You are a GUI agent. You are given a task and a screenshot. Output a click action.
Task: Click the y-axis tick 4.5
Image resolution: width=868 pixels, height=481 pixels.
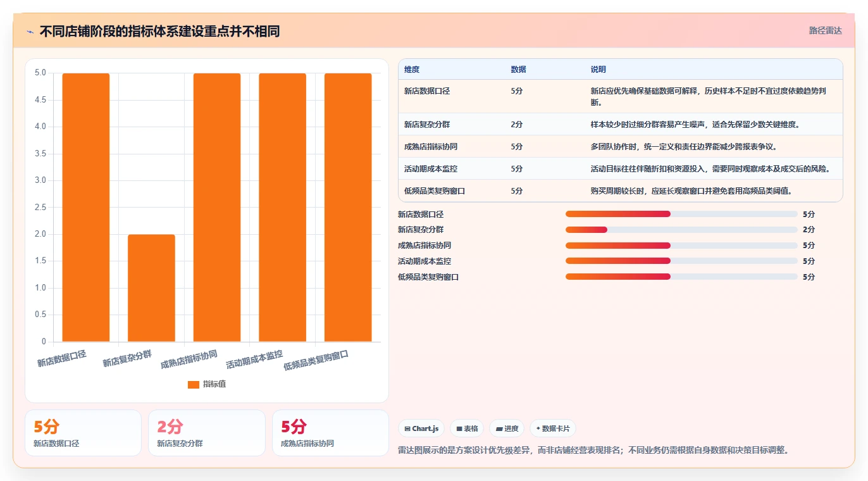[40, 100]
